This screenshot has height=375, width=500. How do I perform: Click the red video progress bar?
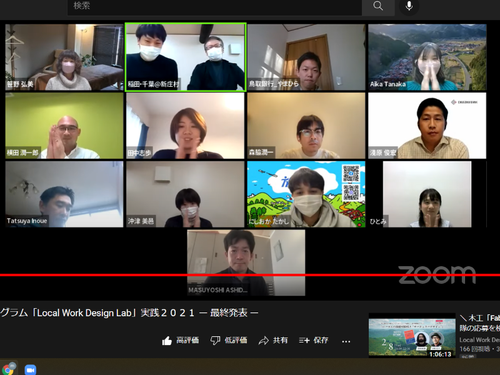tap(250, 275)
